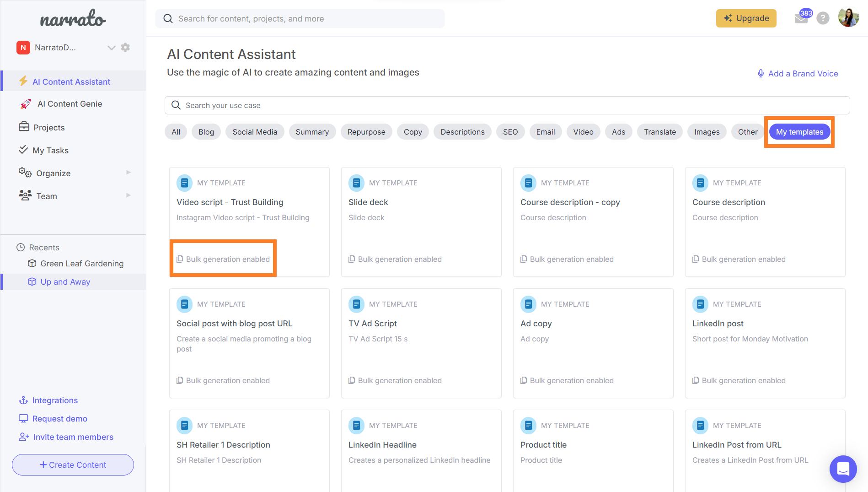Click the Upgrade button
The height and width of the screenshot is (492, 868).
pyautogui.click(x=746, y=18)
